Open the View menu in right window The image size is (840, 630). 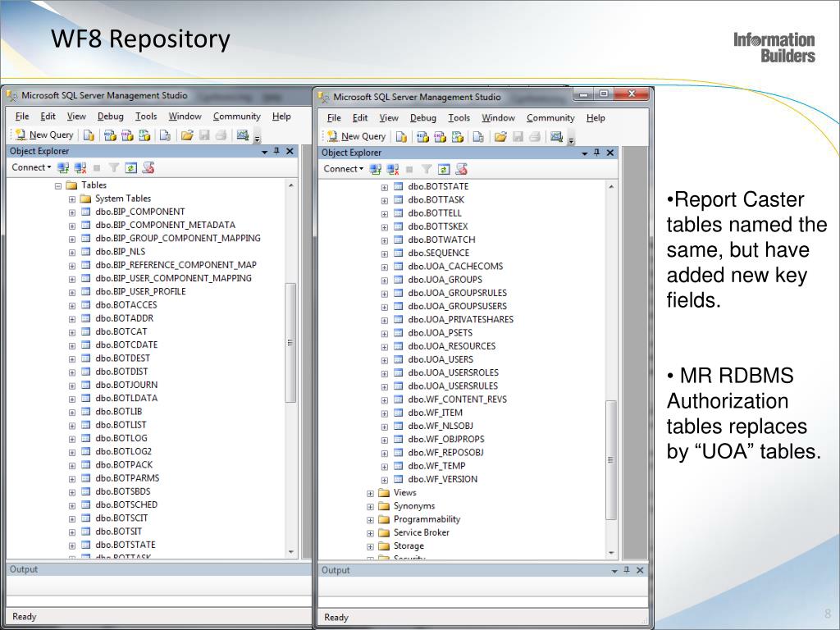389,118
